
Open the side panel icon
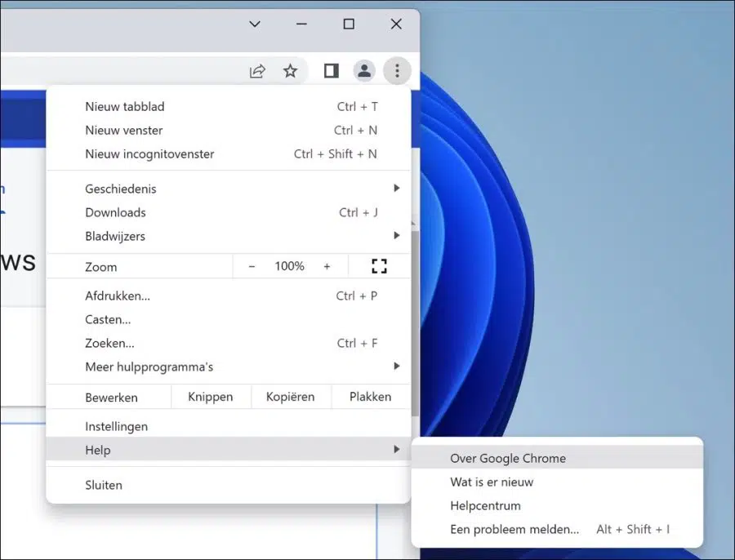click(332, 71)
